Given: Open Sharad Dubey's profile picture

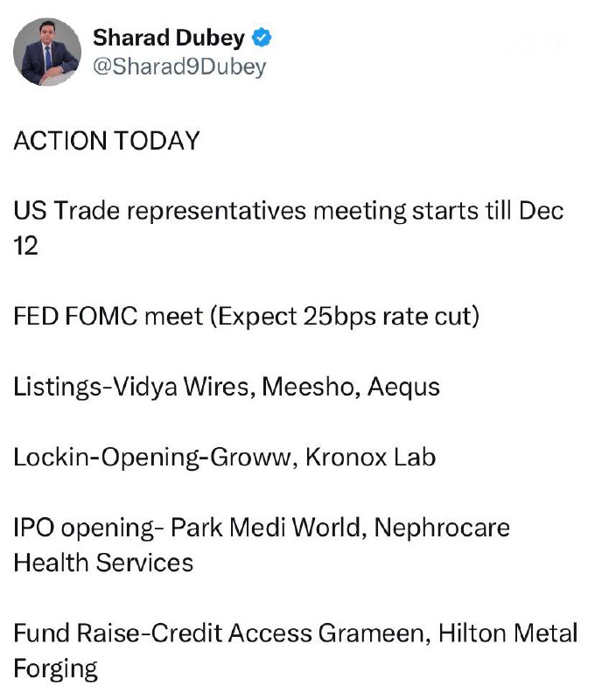Looking at the screenshot, I should click(x=47, y=52).
